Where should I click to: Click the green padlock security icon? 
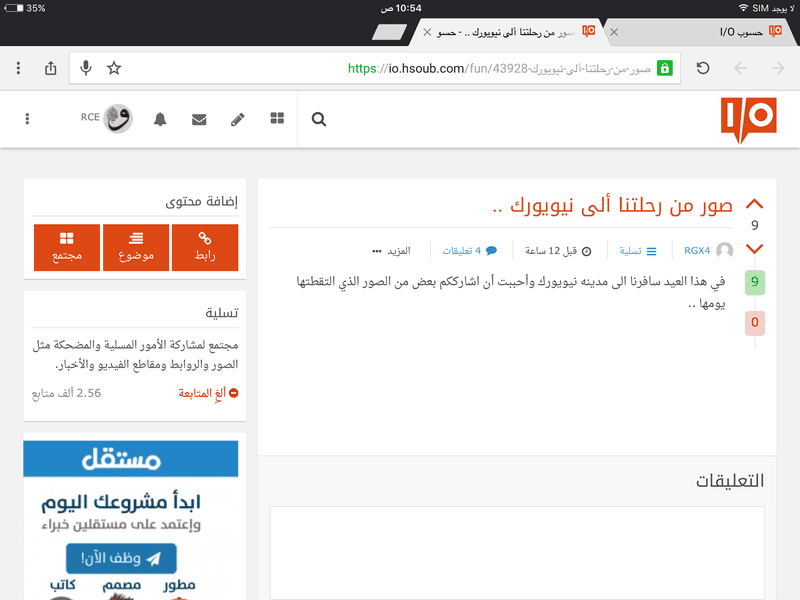(x=664, y=68)
